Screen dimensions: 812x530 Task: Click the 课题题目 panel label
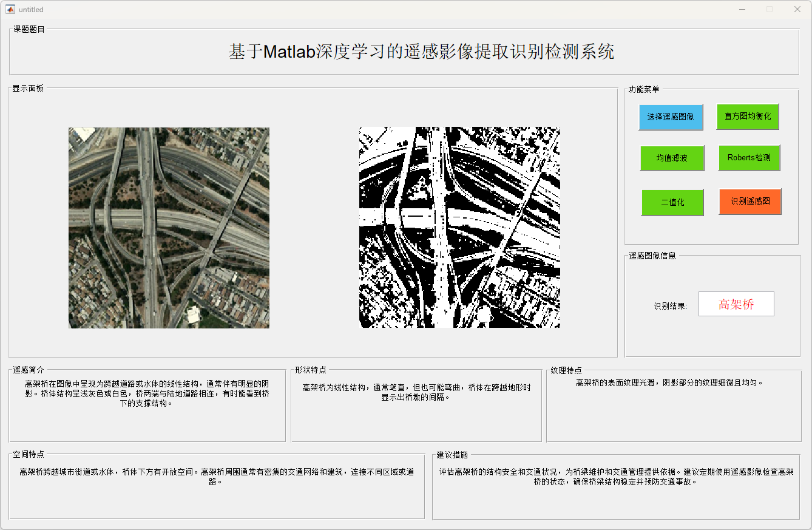pos(29,29)
